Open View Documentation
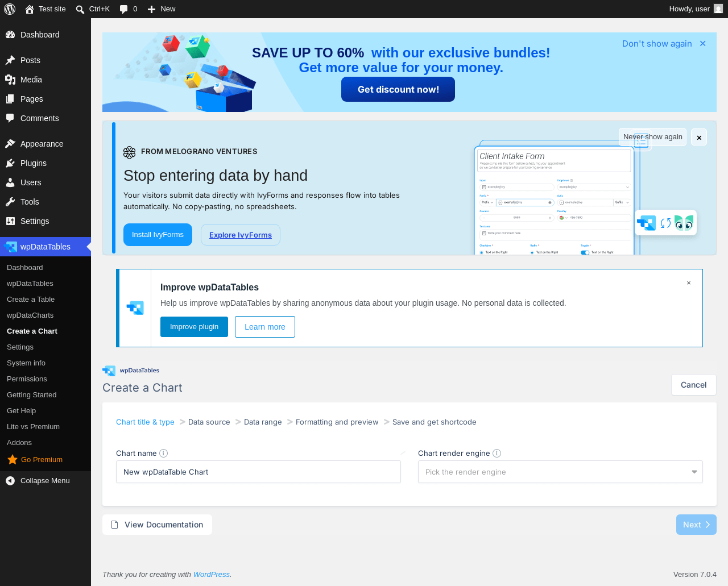Viewport: 728px width, 586px height. 157,525
